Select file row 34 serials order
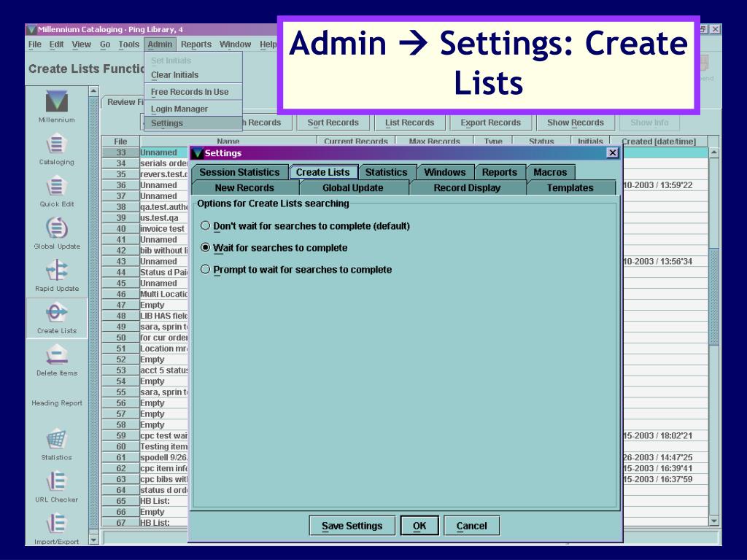The height and width of the screenshot is (560, 747). click(145, 163)
